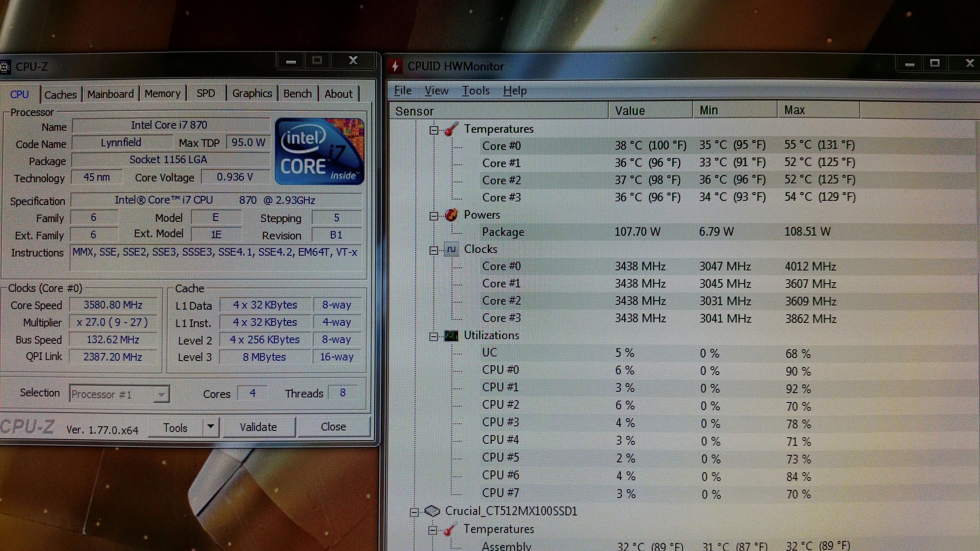Click the Crucial SSD drive icon

tap(432, 511)
